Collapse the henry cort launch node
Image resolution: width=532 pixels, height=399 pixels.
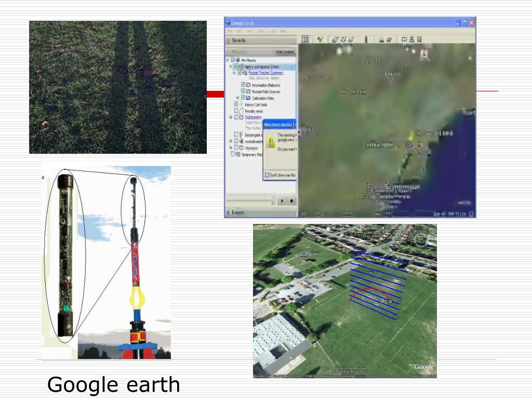tap(231, 66)
